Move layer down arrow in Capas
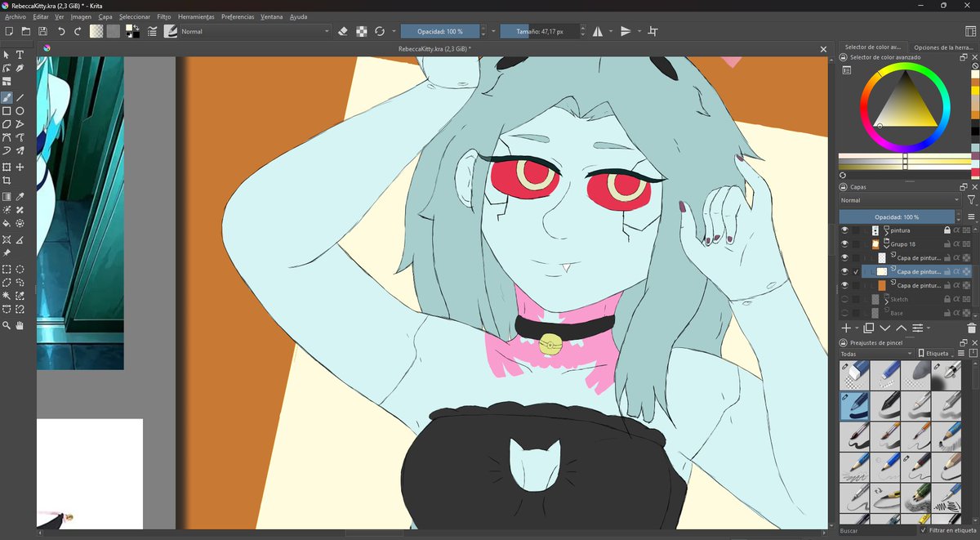Screen dimensions: 980x540 884,328
